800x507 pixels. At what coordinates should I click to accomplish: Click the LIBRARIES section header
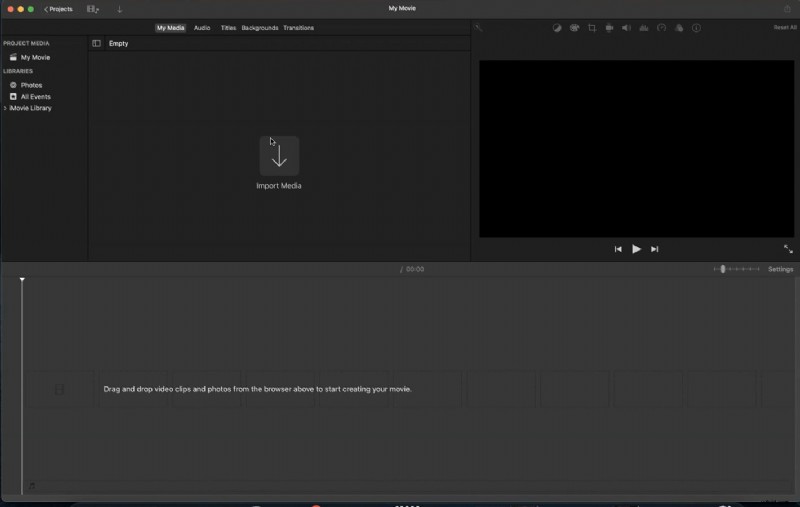[x=18, y=71]
